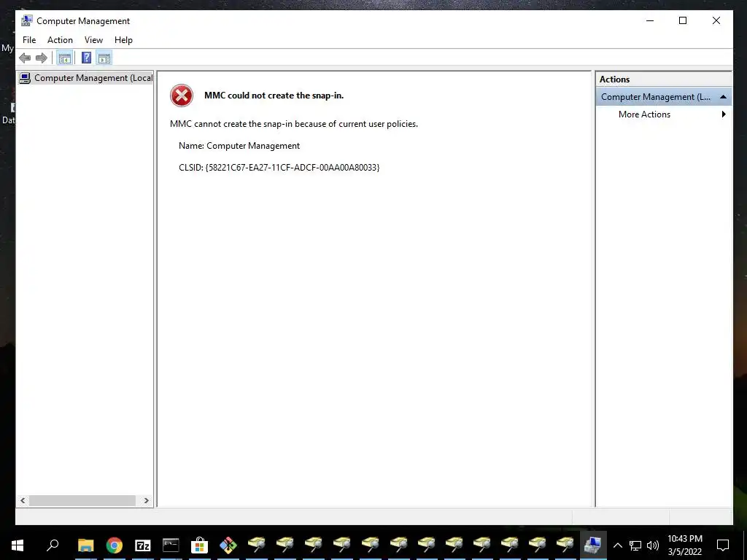Click the Forward arrow in the toolbar
Image resolution: width=747 pixels, height=560 pixels.
point(42,58)
